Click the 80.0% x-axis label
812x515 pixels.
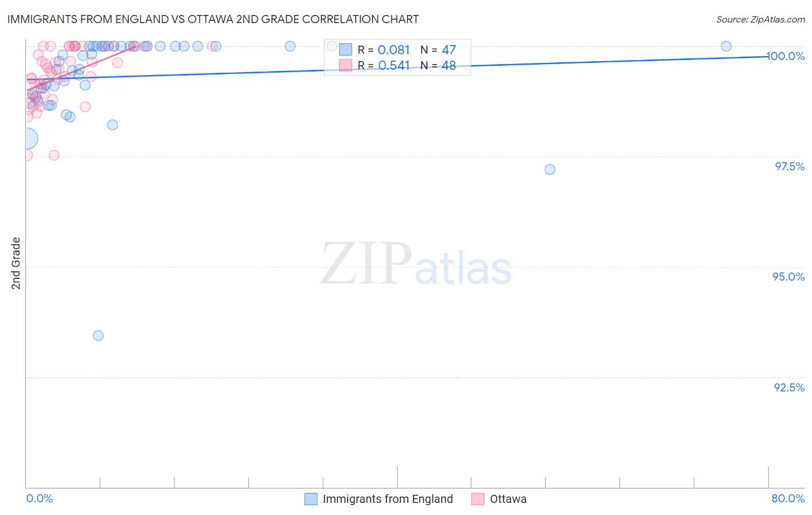coord(788,498)
